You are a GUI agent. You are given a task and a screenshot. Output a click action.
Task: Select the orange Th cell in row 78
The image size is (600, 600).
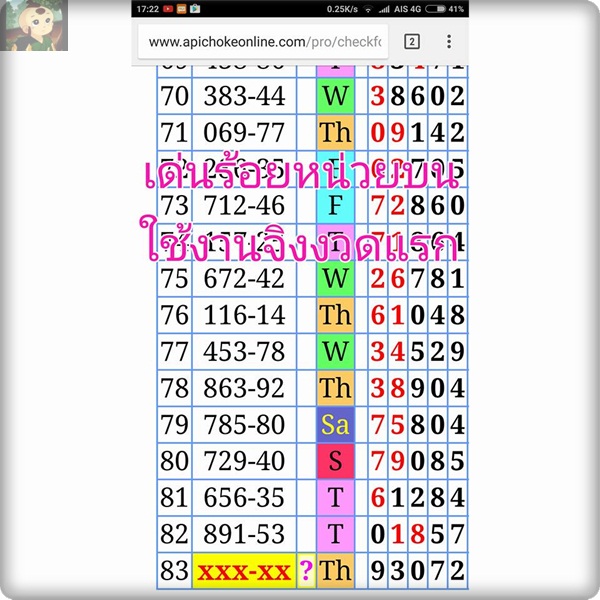[335, 388]
